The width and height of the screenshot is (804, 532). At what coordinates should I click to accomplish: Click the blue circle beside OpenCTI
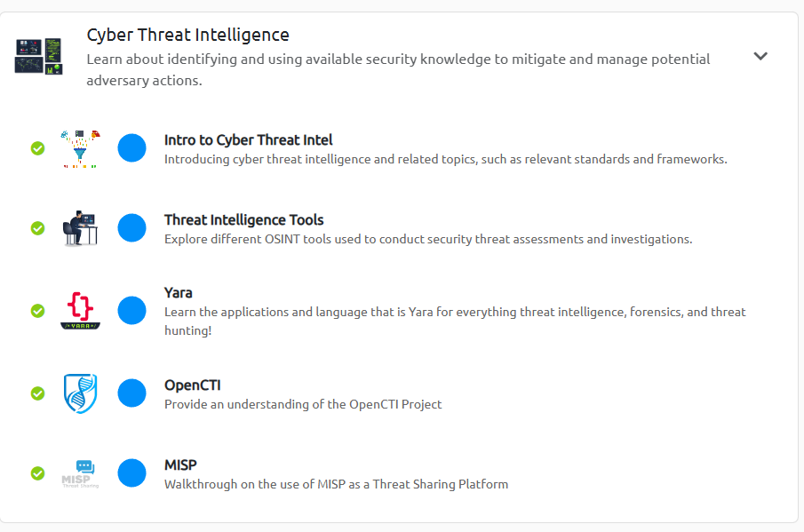(x=131, y=393)
